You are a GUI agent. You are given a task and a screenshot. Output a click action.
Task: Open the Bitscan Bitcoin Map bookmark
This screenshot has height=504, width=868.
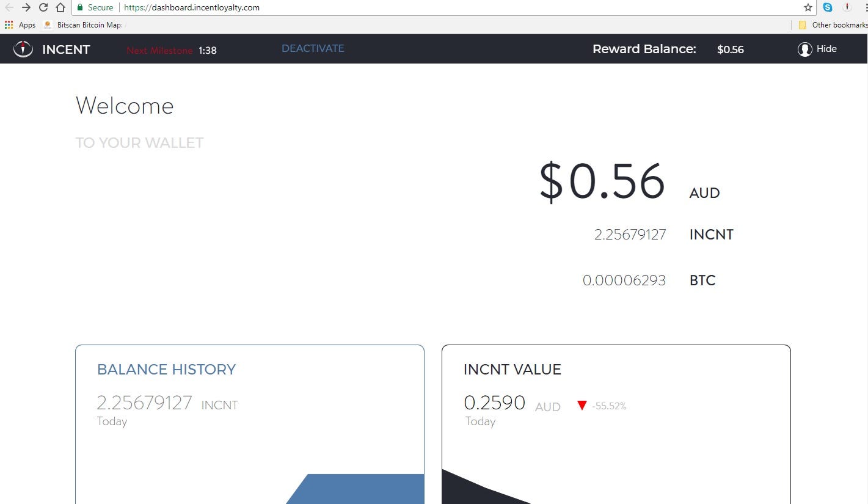pos(84,25)
